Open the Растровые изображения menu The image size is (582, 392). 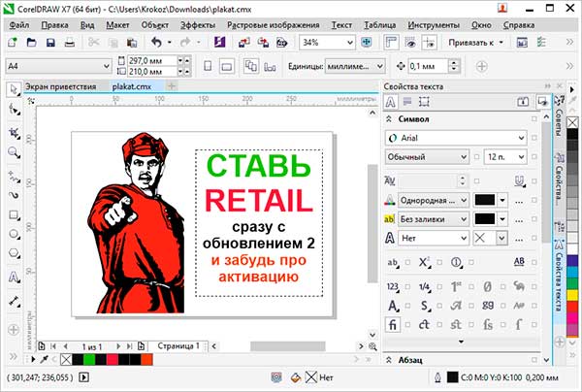coord(274,25)
